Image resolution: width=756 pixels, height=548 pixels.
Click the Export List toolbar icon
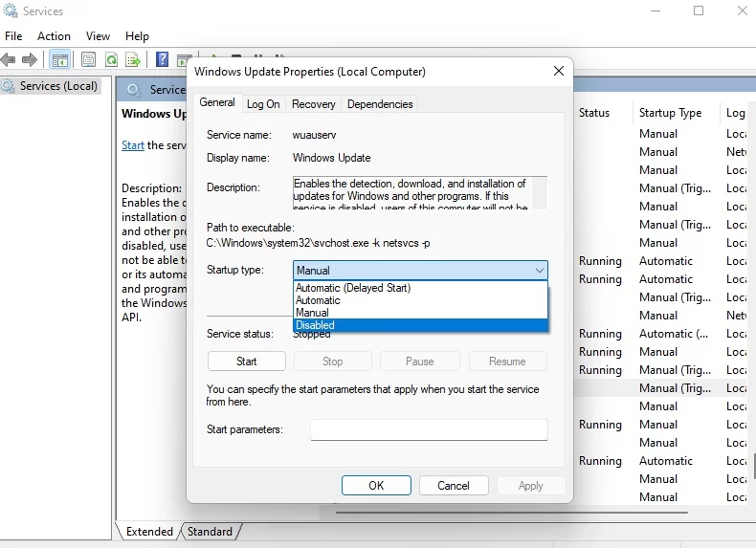[133, 59]
